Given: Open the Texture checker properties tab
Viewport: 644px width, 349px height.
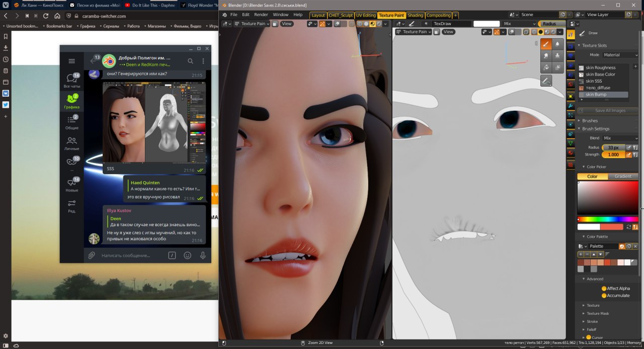Looking at the screenshot, I should (x=571, y=165).
